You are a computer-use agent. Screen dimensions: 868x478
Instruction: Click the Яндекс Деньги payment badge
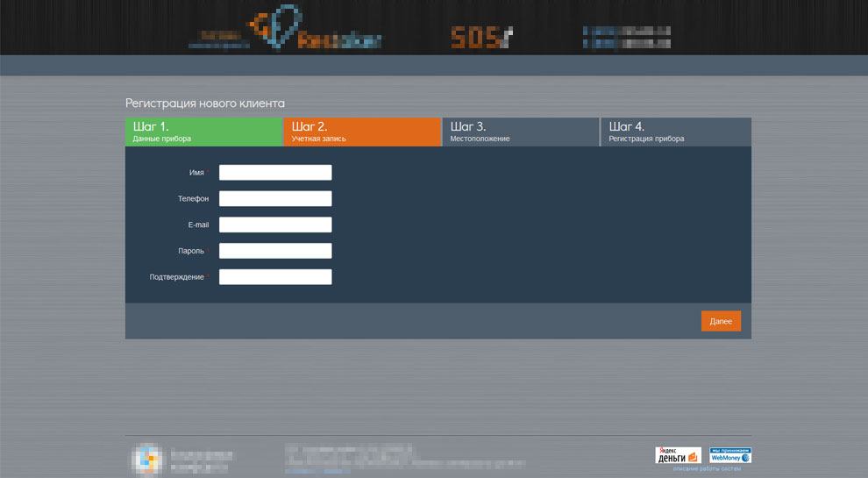pyautogui.click(x=679, y=455)
